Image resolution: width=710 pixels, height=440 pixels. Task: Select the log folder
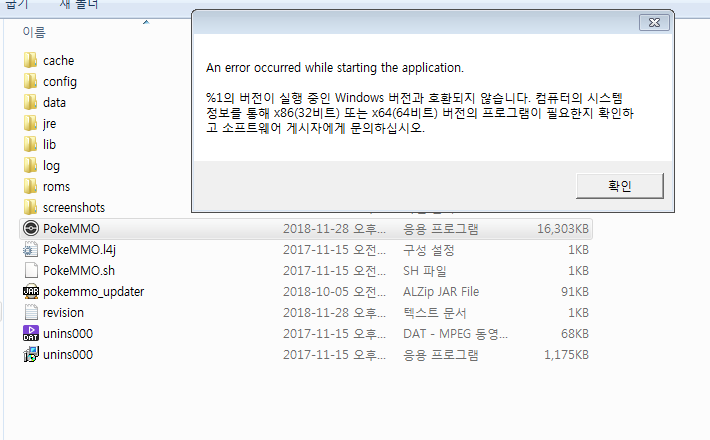pos(51,166)
